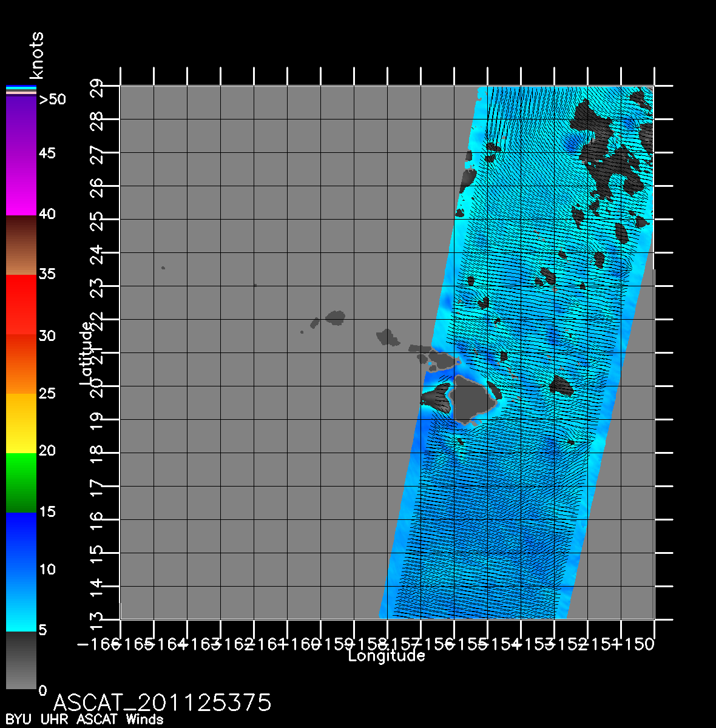Select the brown 35-40 knots color band

pos(21,244)
